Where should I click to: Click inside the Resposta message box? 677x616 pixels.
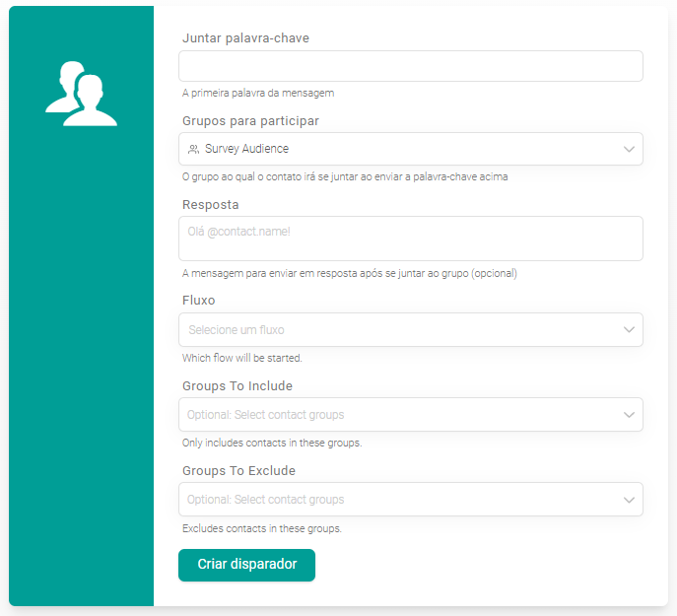(x=410, y=239)
